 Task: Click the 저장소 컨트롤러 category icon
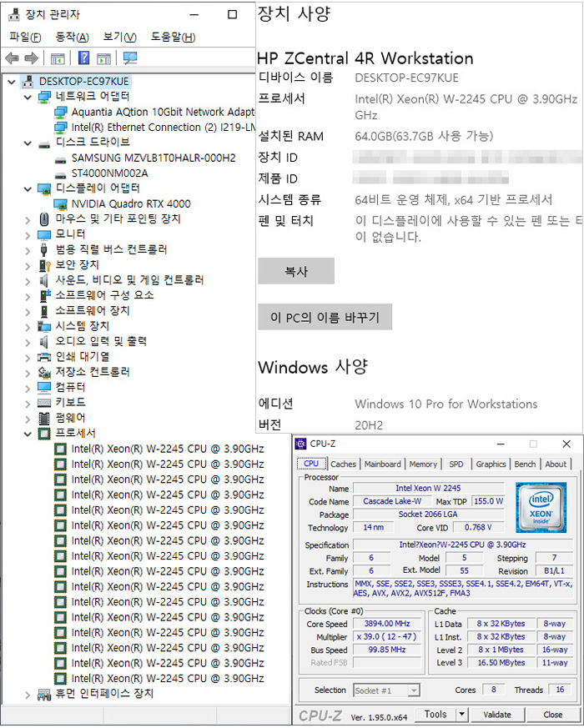[44, 373]
